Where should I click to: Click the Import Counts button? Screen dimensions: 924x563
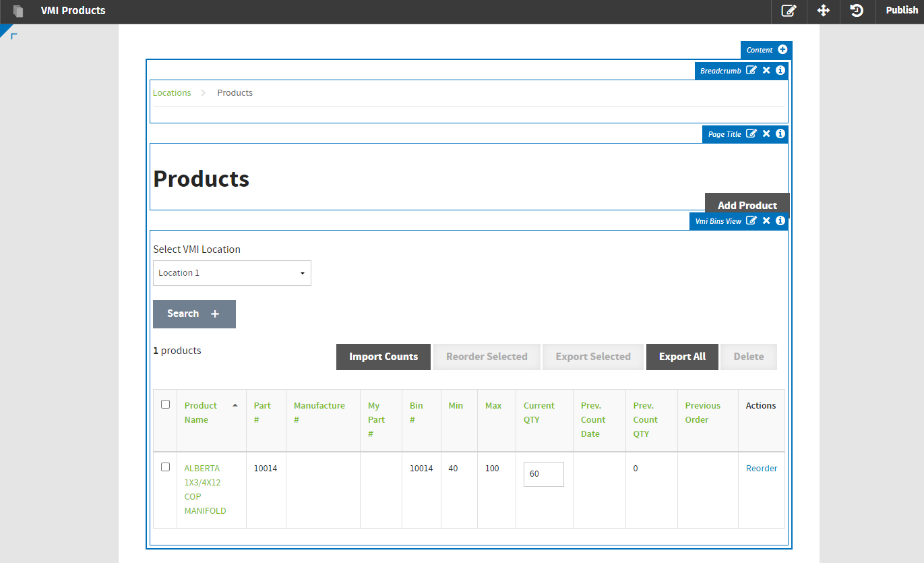(x=383, y=357)
